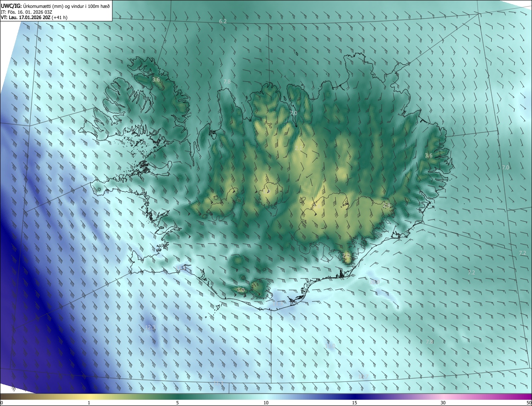This screenshot has height=406, width=532.
Task: Click the '3.6' value on the east coast
Action: pos(429,156)
